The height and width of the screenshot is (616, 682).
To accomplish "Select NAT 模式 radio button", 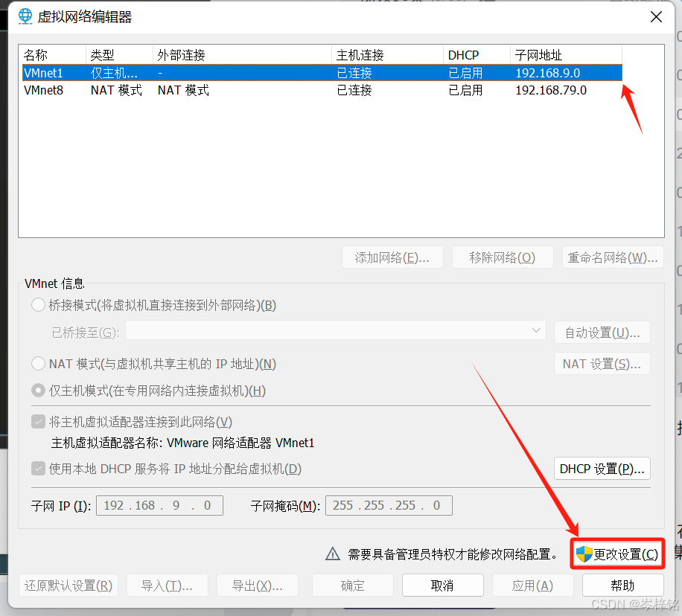I will click(x=38, y=364).
